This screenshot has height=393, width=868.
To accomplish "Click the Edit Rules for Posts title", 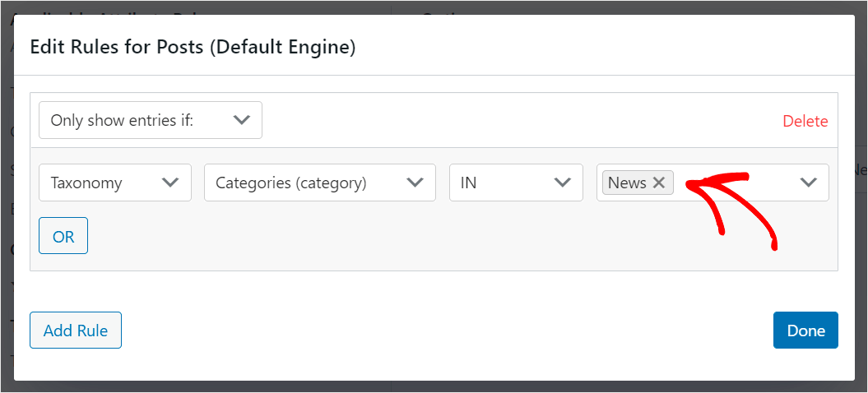I will click(193, 48).
